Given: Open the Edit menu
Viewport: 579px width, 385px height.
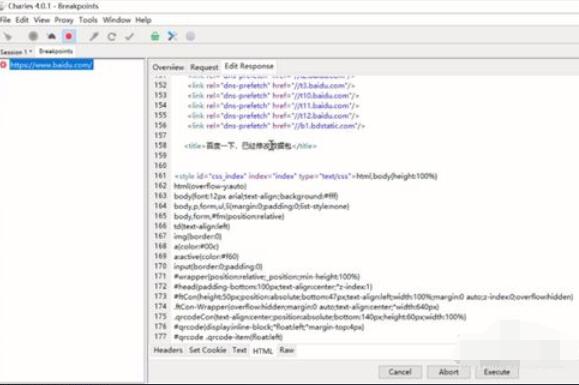Looking at the screenshot, I should [22, 20].
